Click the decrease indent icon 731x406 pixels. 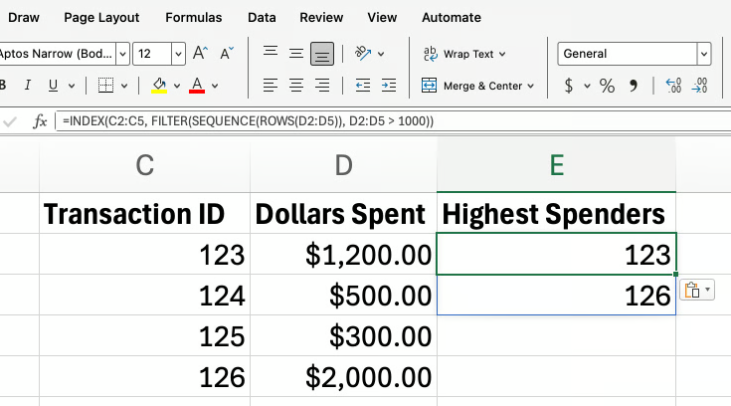pos(362,86)
